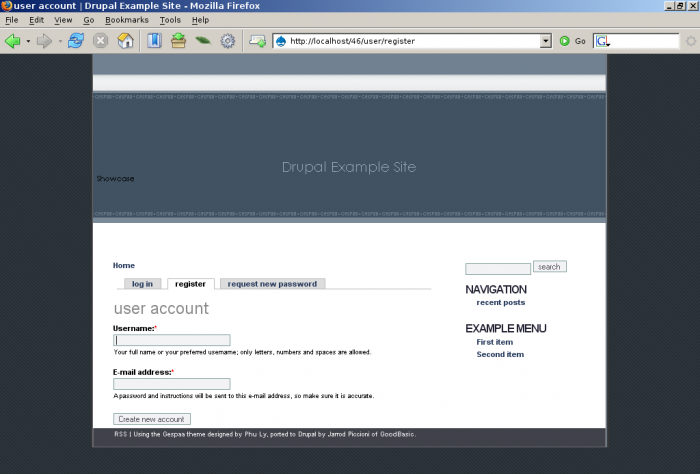The width and height of the screenshot is (700, 474).
Task: Click the E-mail address input field
Action: click(x=172, y=384)
